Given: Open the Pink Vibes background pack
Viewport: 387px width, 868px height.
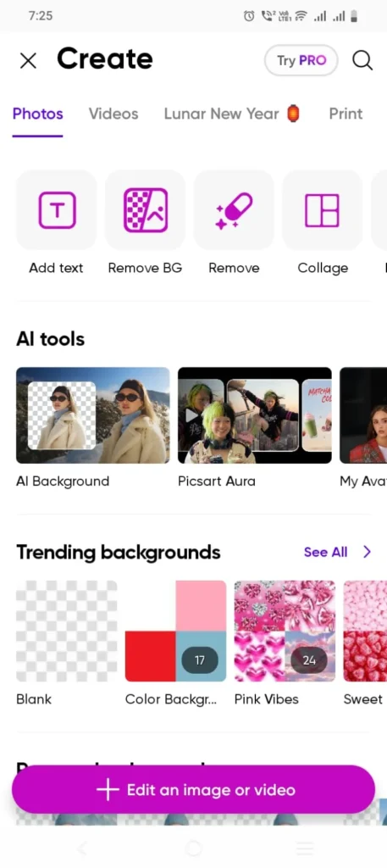Looking at the screenshot, I should 285,631.
